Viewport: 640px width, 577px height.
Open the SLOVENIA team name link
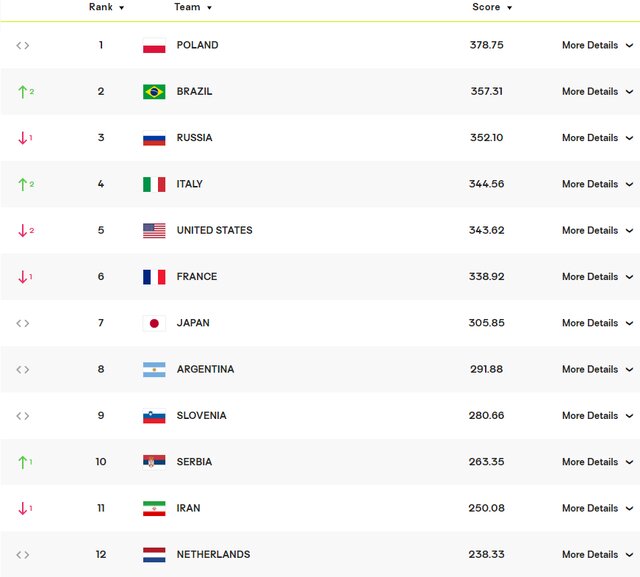pos(201,416)
